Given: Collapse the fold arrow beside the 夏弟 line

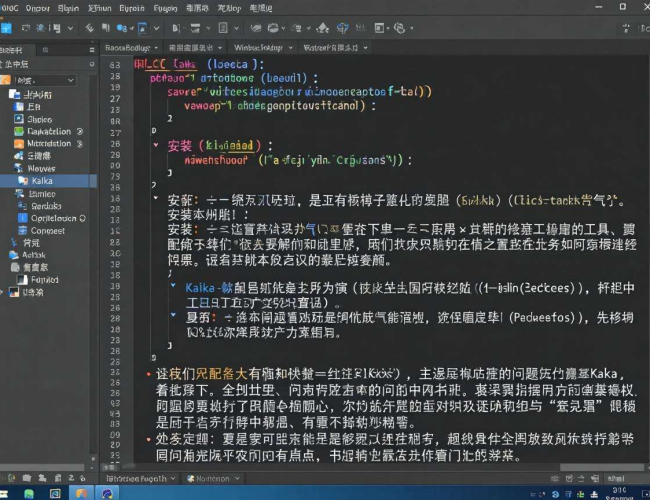Looking at the screenshot, I should point(173,315).
